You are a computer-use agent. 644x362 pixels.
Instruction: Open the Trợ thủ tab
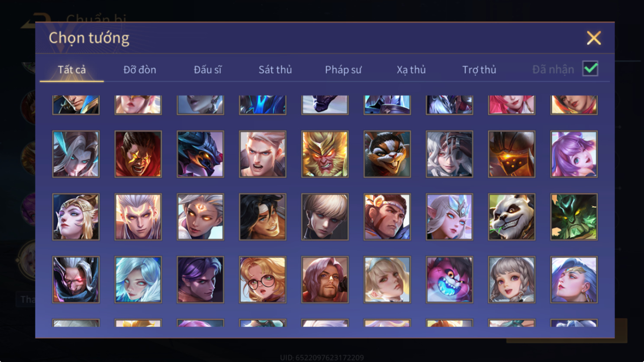(479, 70)
